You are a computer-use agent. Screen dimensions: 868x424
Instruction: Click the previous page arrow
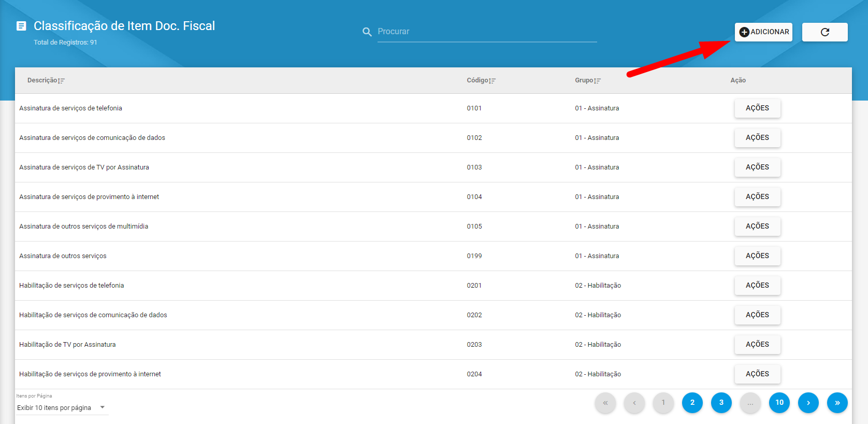(634, 403)
